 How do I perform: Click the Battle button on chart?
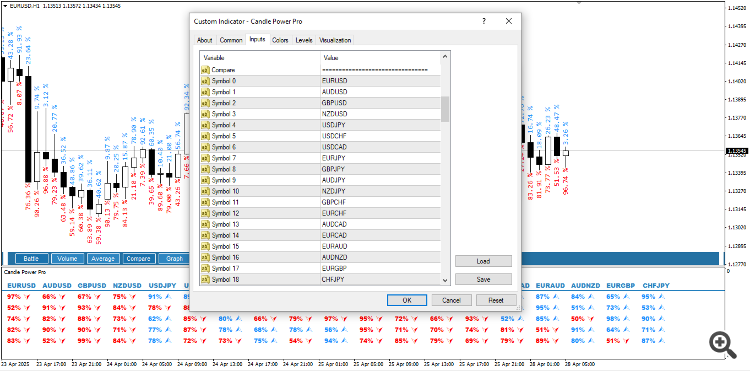click(32, 259)
